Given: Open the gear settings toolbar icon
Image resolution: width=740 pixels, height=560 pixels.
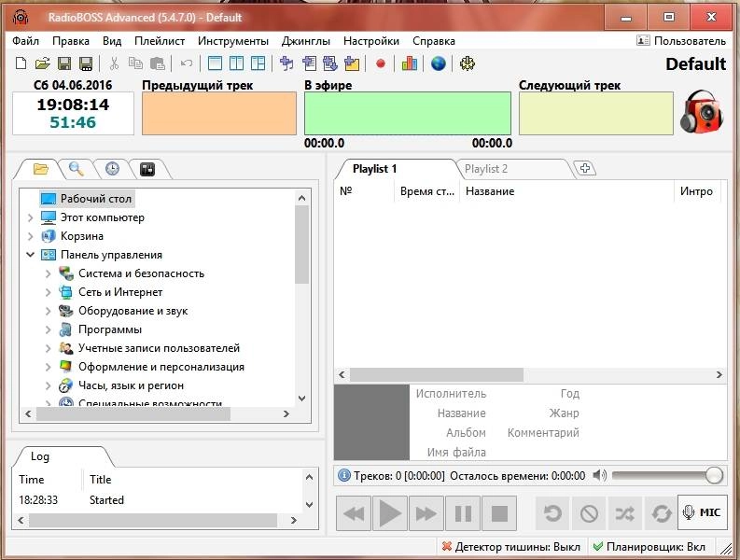Looking at the screenshot, I should (x=468, y=63).
